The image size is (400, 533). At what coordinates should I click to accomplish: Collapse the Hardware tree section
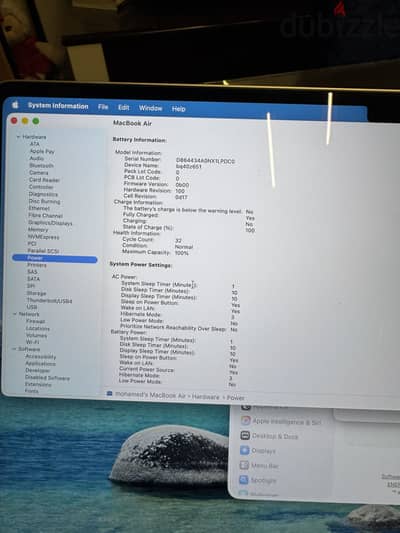(x=18, y=137)
